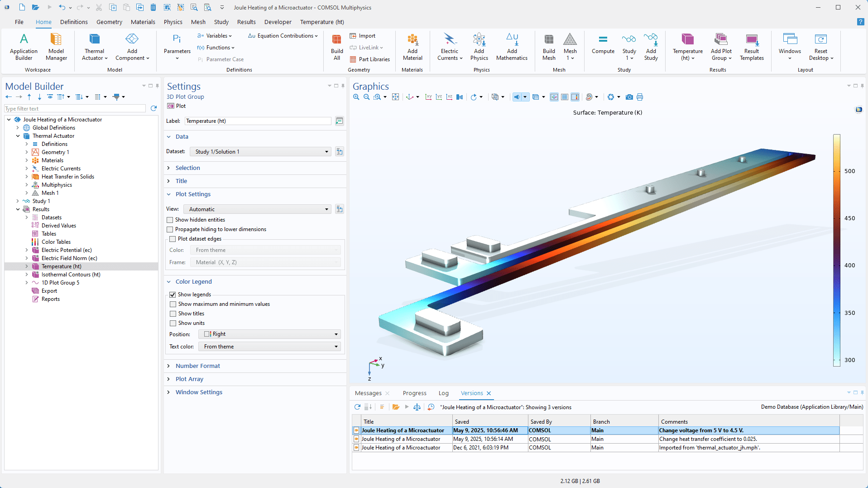Viewport: 868px width, 488px height.
Task: Expand the Number Format section
Action: [x=198, y=366]
